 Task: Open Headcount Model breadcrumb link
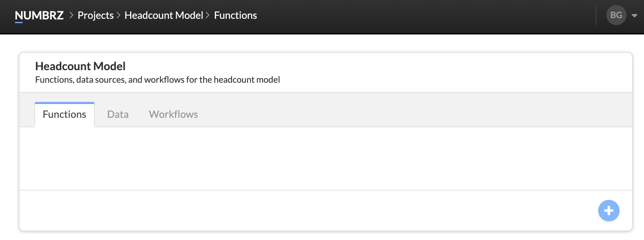coord(164,15)
